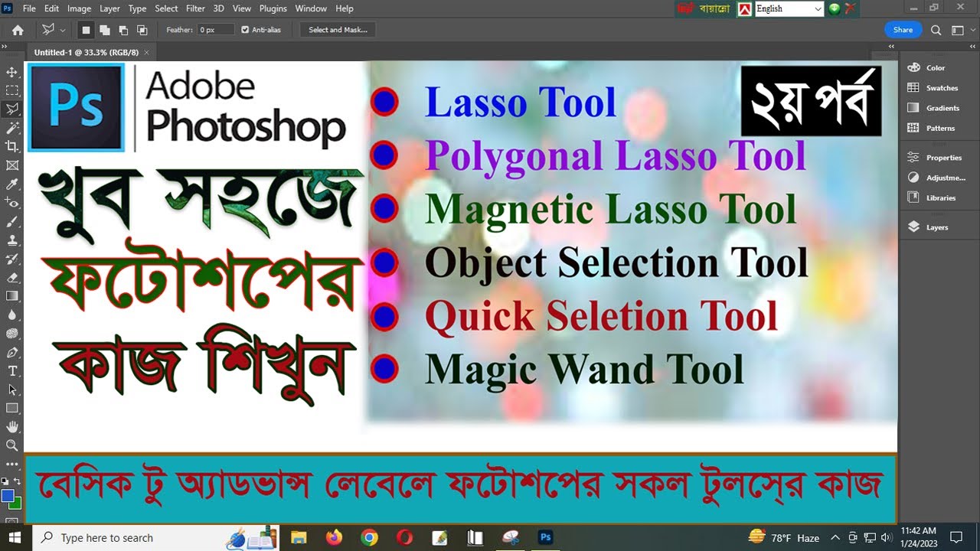Open the Layers panel
The height and width of the screenshot is (551, 980).
point(928,227)
